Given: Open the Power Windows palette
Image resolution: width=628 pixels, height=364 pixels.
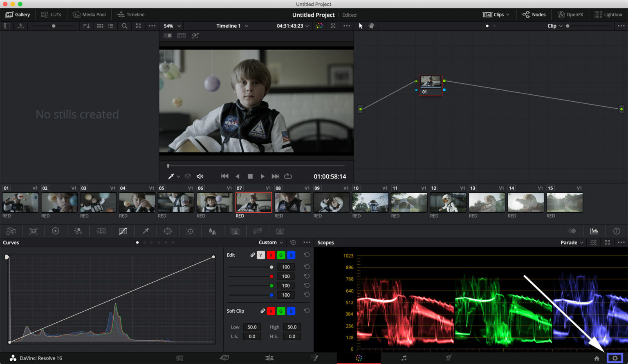Looking at the screenshot, I should coord(168,231).
